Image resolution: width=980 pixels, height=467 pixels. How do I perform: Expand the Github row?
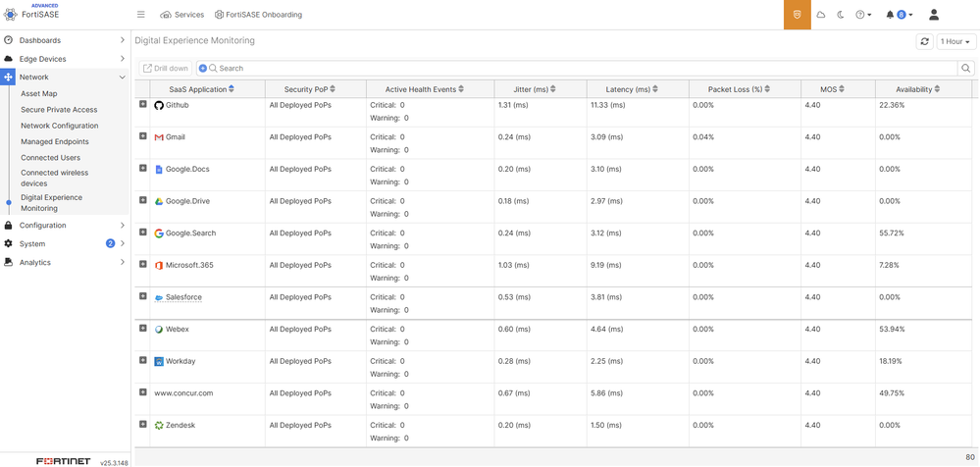[x=143, y=105]
